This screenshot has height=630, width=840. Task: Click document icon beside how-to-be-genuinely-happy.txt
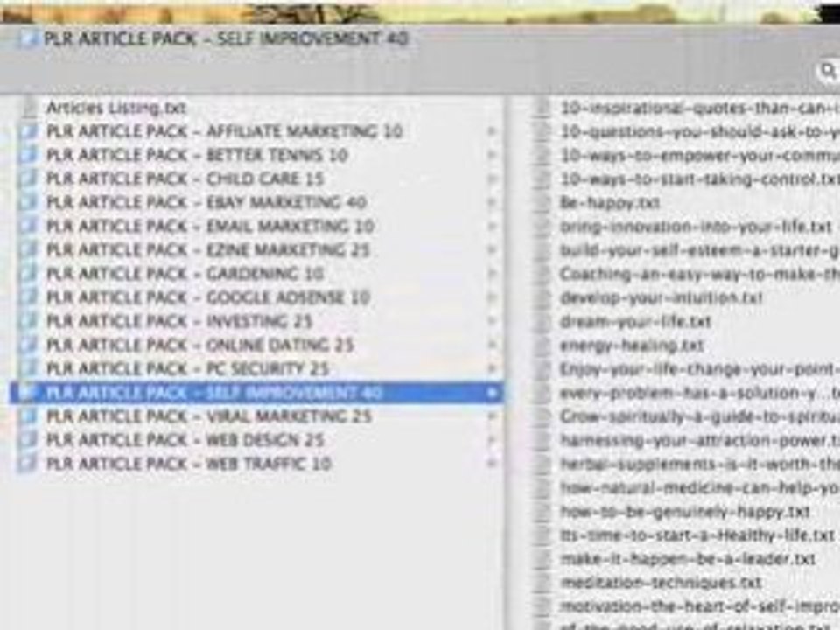coord(542,512)
